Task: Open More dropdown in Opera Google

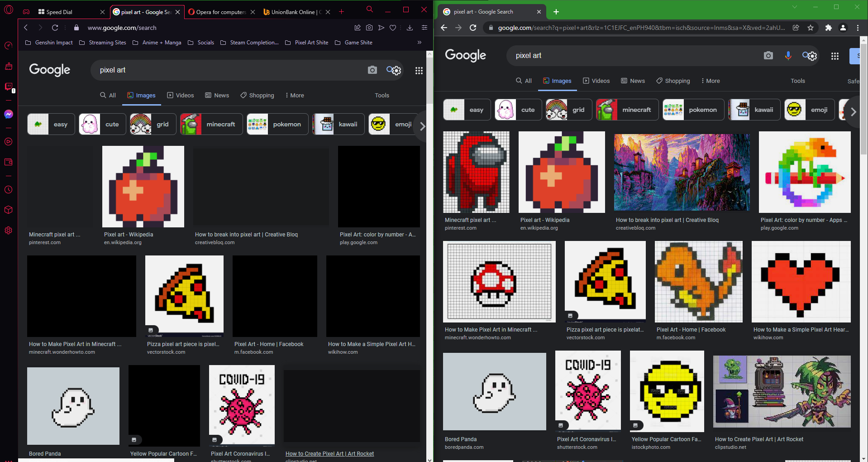Action: coord(295,95)
